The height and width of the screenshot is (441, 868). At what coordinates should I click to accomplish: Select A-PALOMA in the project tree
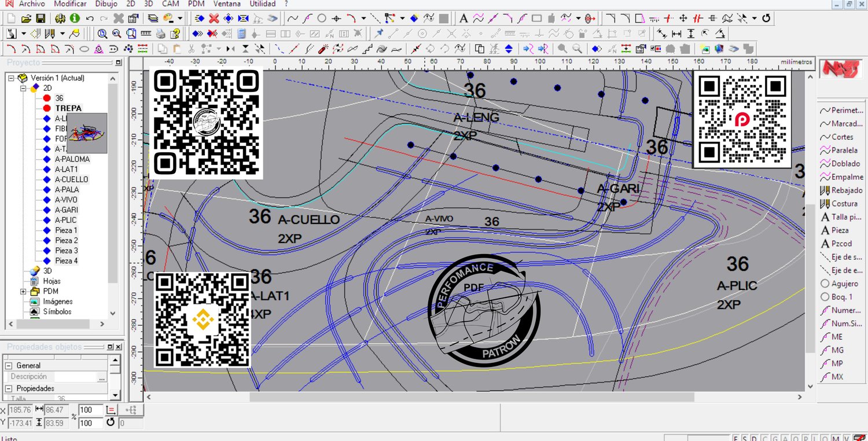click(x=72, y=159)
